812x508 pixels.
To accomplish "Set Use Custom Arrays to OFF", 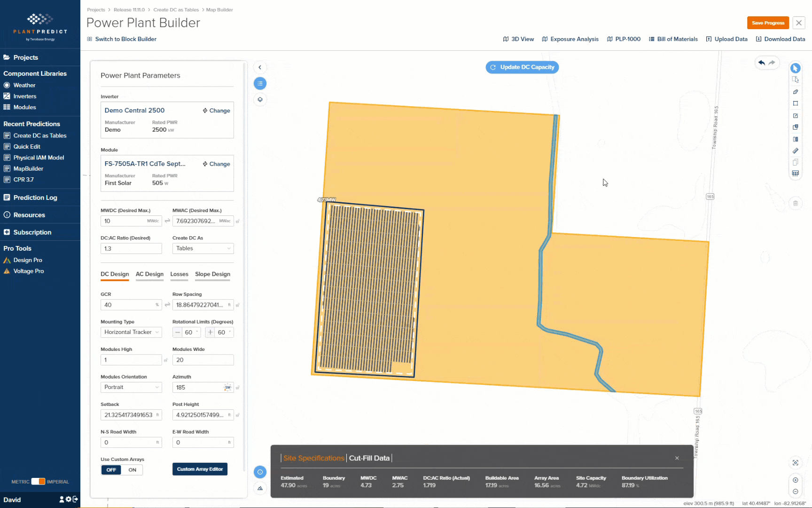I will (x=111, y=470).
